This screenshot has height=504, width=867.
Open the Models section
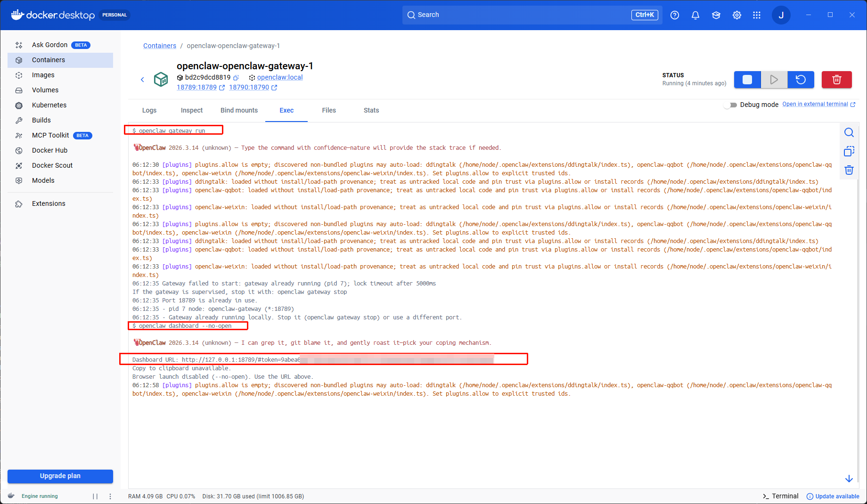[60, 180]
